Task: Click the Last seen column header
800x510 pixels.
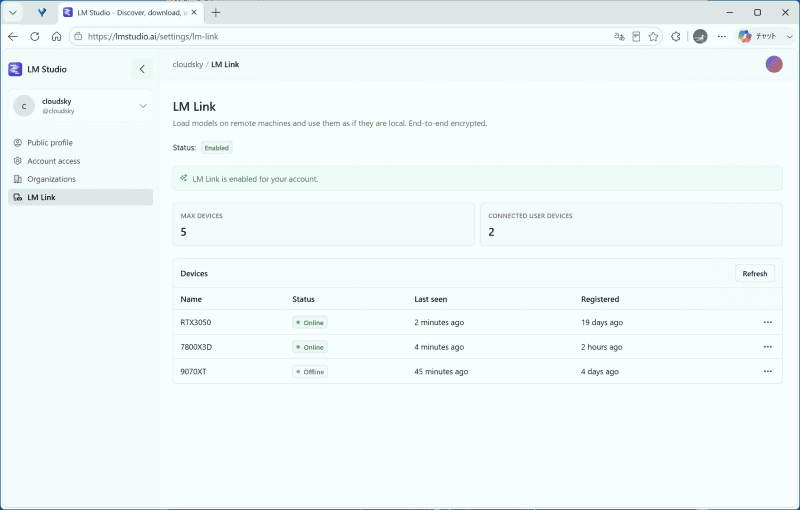Action: point(430,299)
